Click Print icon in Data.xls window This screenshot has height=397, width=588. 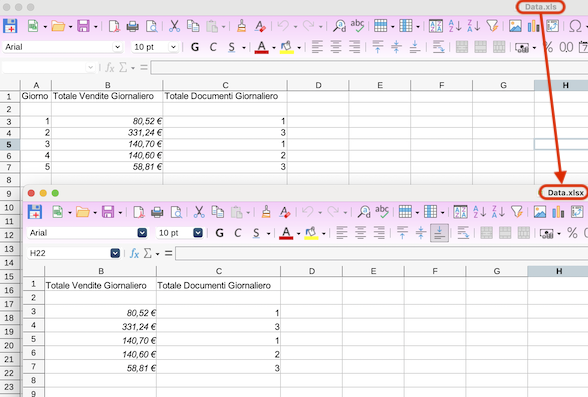[x=132, y=26]
